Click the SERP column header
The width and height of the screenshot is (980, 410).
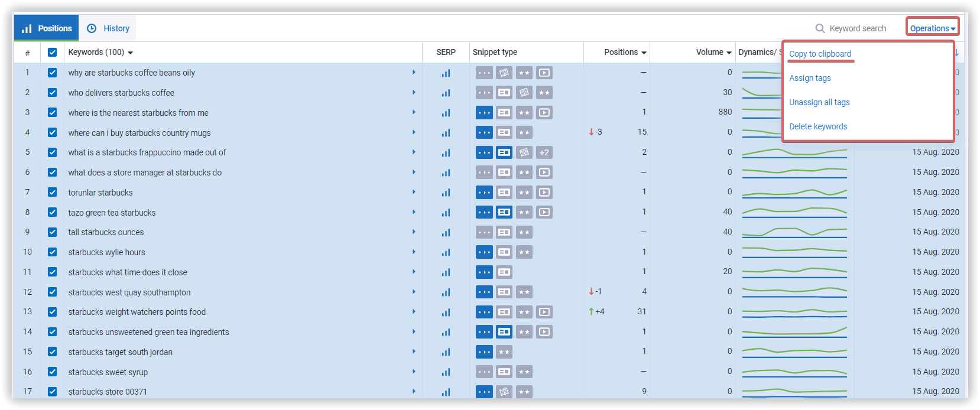(x=446, y=52)
